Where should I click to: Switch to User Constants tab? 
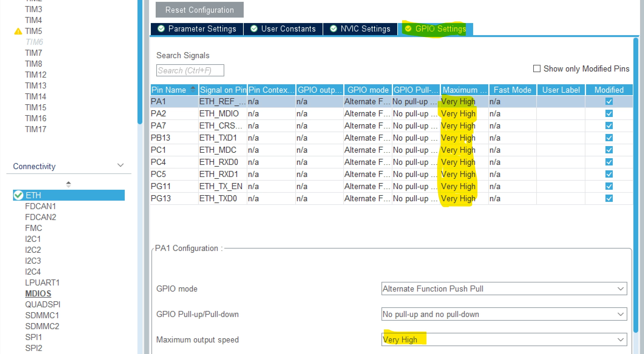[283, 29]
